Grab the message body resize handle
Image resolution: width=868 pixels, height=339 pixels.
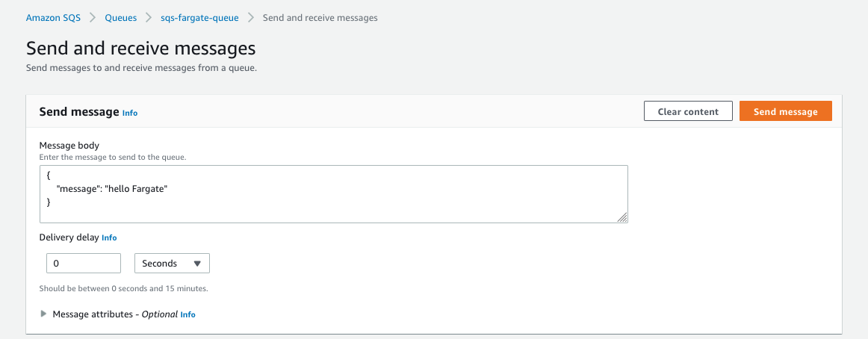point(622,217)
